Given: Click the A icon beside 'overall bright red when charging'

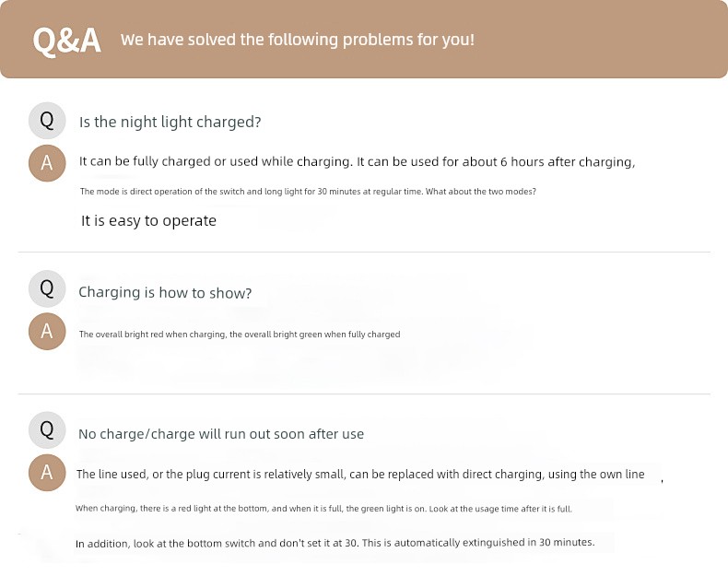Looking at the screenshot, I should pos(47,332).
